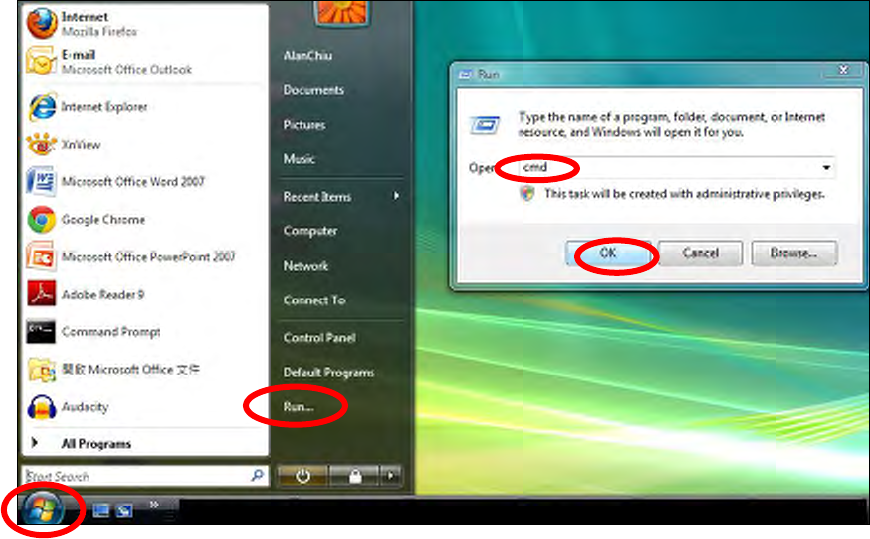Screen dimensions: 870x539
Task: Click the Start Search magnifier icon
Action: tap(257, 475)
